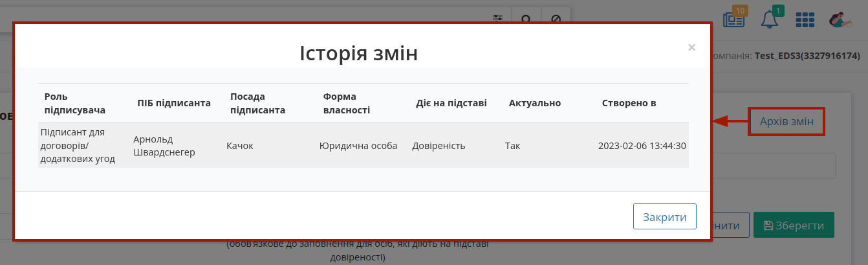Select the ПІБ підписанта column header

pyautogui.click(x=174, y=103)
